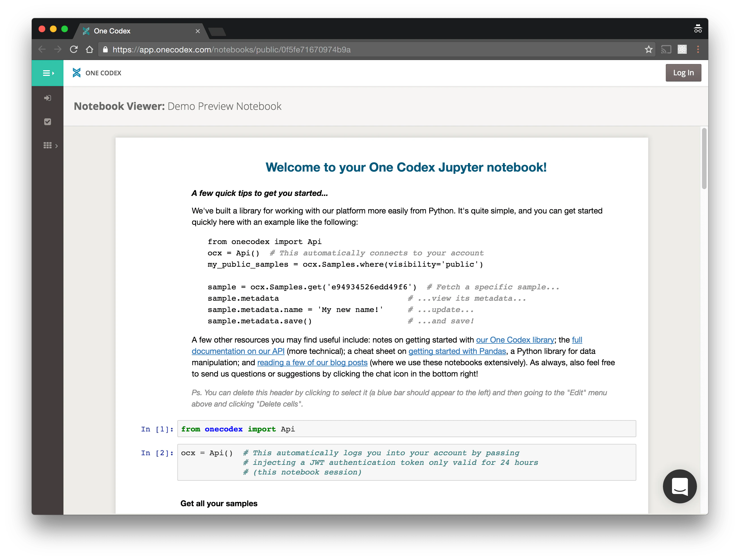Go to browser home page
The height and width of the screenshot is (560, 740).
click(89, 50)
